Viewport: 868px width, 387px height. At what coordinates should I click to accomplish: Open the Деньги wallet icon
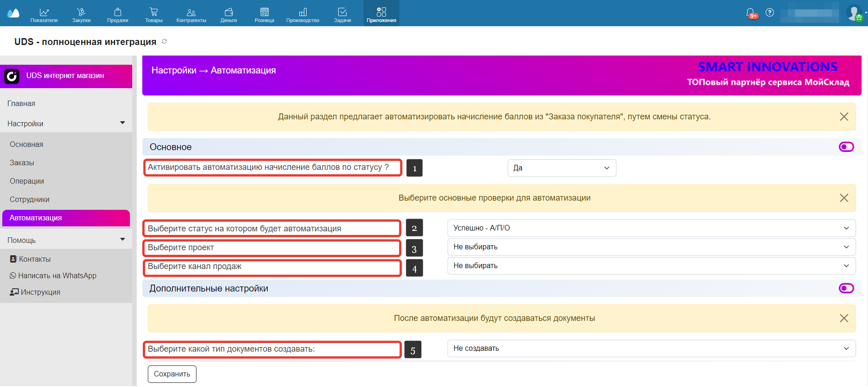coord(229,12)
